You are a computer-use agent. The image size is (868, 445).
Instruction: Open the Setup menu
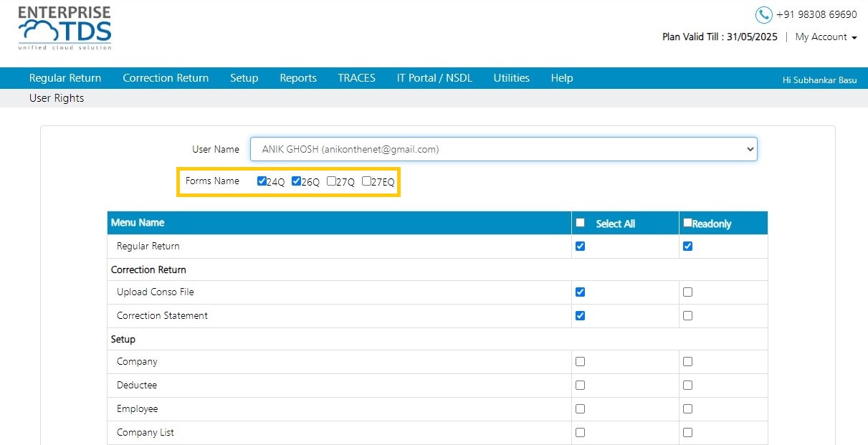click(x=244, y=78)
